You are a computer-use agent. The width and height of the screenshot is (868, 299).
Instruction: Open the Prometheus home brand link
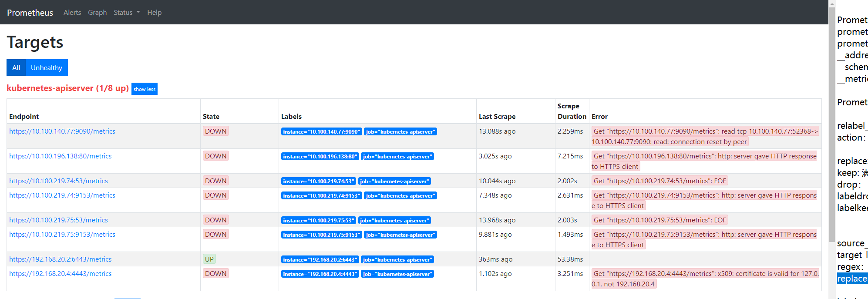point(30,13)
